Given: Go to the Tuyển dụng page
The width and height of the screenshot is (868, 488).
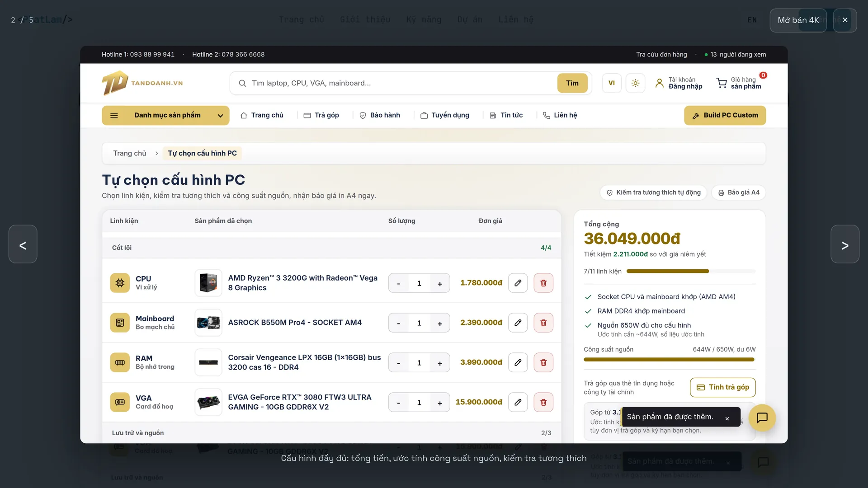Looking at the screenshot, I should (445, 116).
